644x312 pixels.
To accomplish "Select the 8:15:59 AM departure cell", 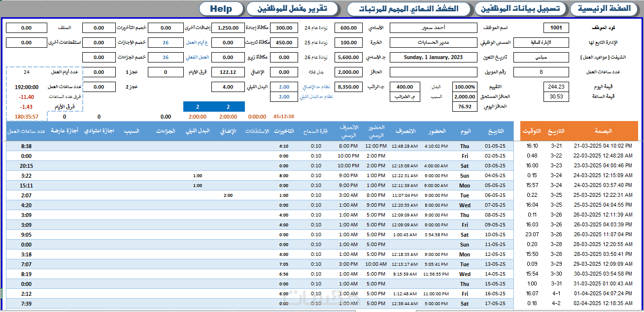I will [x=405, y=274].
